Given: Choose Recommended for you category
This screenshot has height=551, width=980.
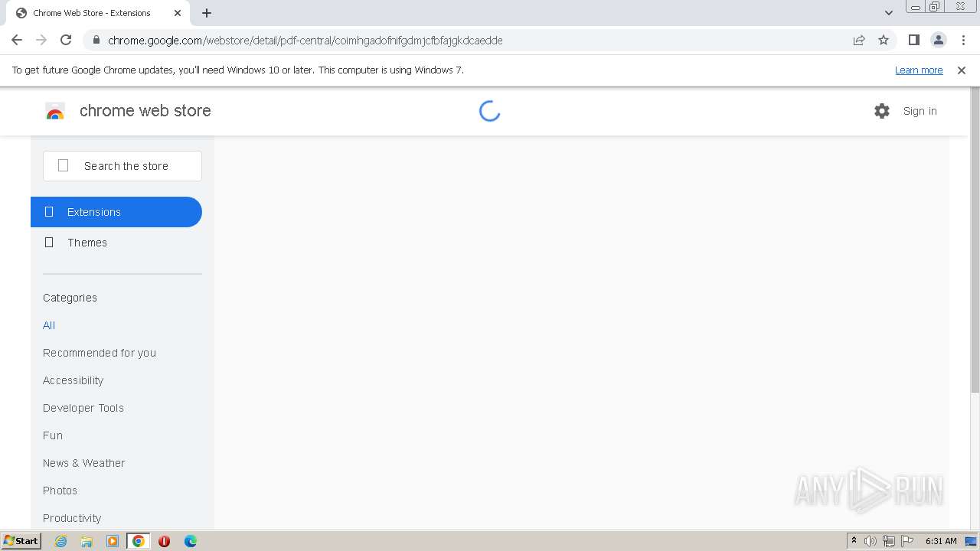Looking at the screenshot, I should coord(100,353).
